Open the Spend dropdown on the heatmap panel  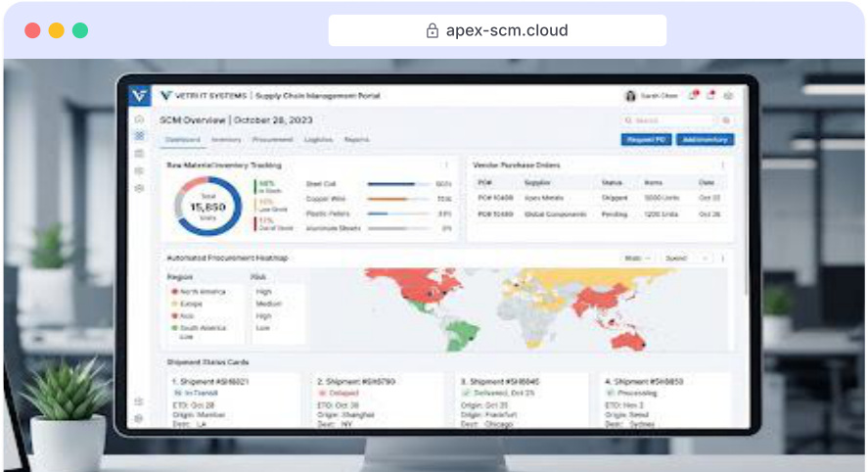point(686,259)
